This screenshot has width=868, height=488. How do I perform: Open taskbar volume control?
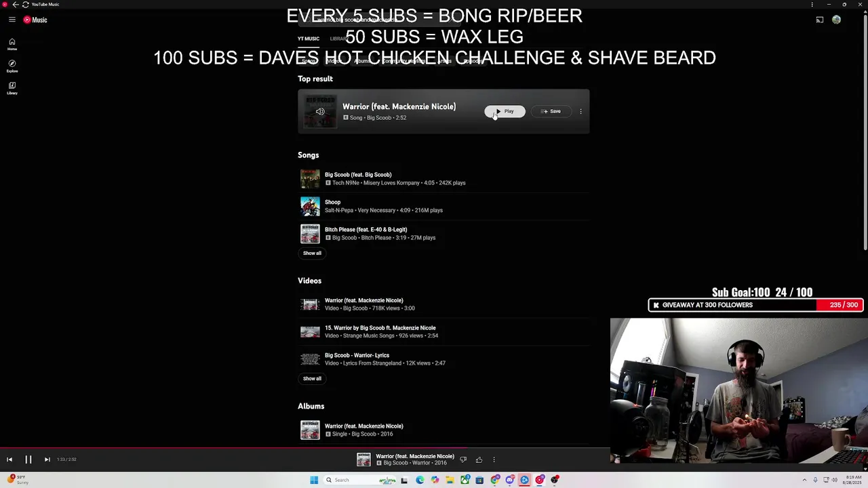[x=835, y=480]
